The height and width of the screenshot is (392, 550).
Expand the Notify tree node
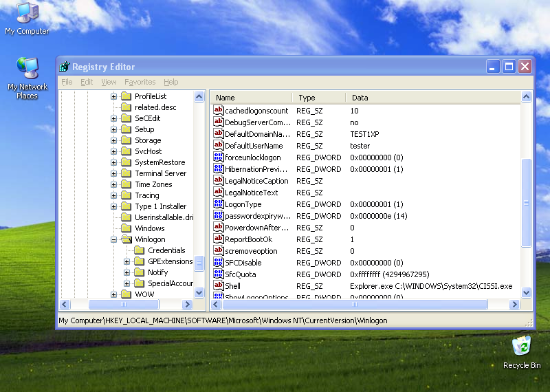(x=126, y=272)
